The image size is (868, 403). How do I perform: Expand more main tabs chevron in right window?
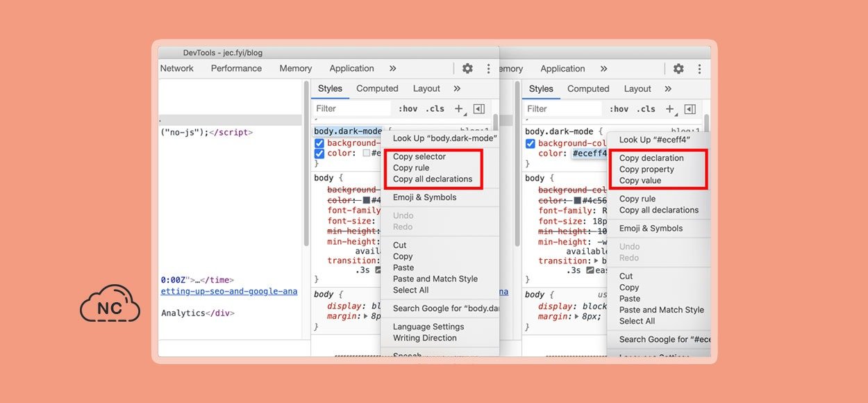603,68
